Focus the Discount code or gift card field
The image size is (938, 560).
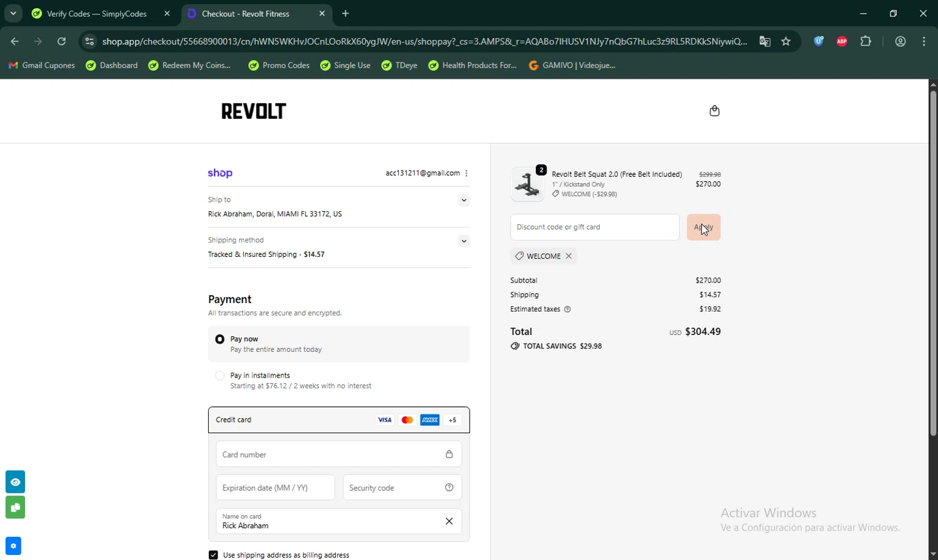tap(595, 227)
